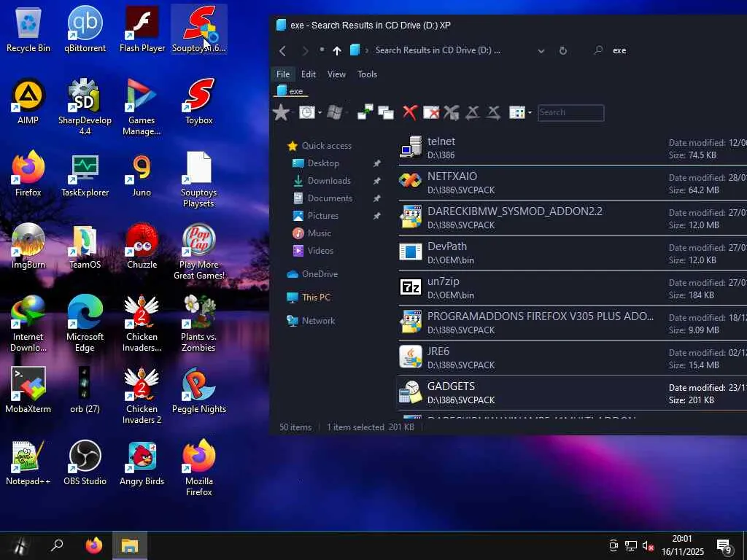Screen dimensions: 747x560
Task: Click the red X delete toolbar icon
Action: [409, 113]
